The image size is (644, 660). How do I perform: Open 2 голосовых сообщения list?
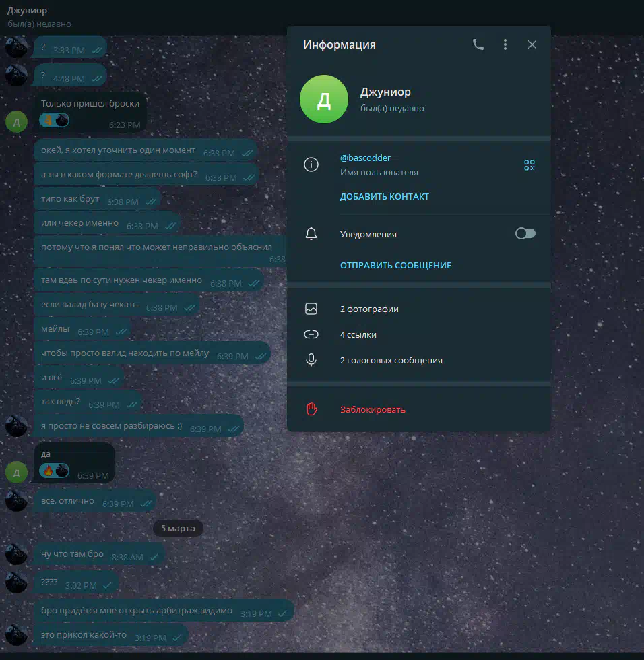pos(419,360)
